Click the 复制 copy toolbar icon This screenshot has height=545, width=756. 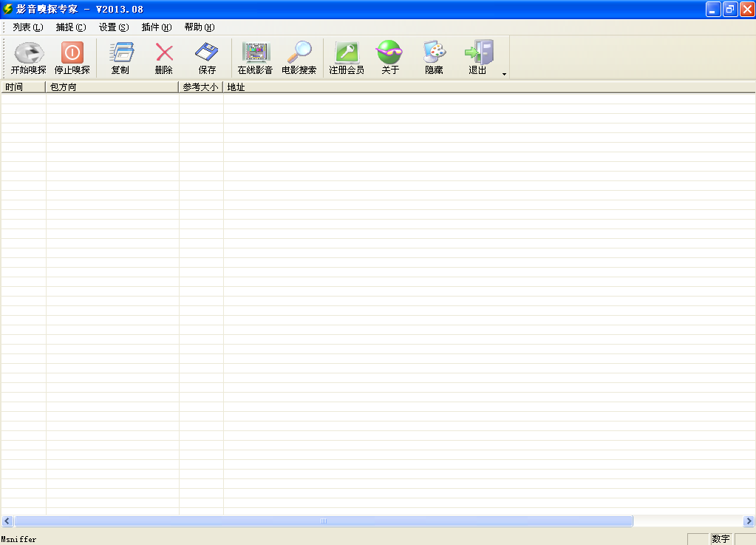pos(120,52)
